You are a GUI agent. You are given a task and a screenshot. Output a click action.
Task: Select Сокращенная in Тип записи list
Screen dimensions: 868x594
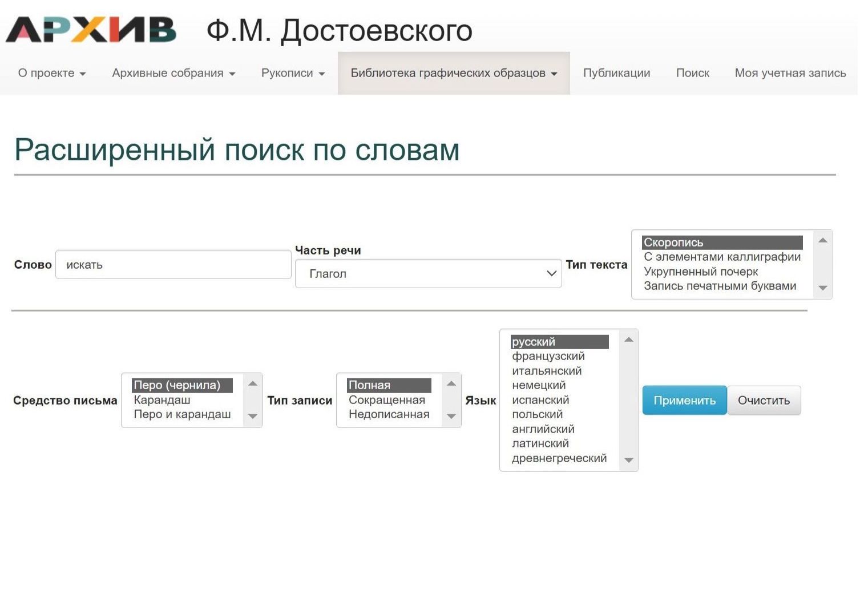coord(387,400)
